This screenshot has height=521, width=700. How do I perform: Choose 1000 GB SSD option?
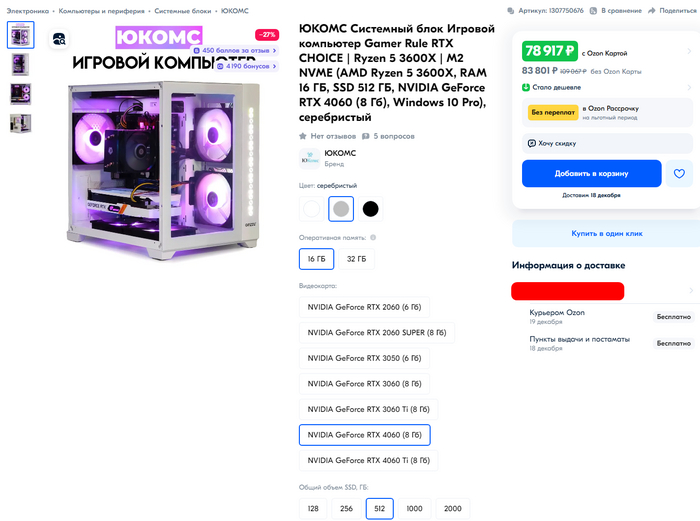coord(414,508)
